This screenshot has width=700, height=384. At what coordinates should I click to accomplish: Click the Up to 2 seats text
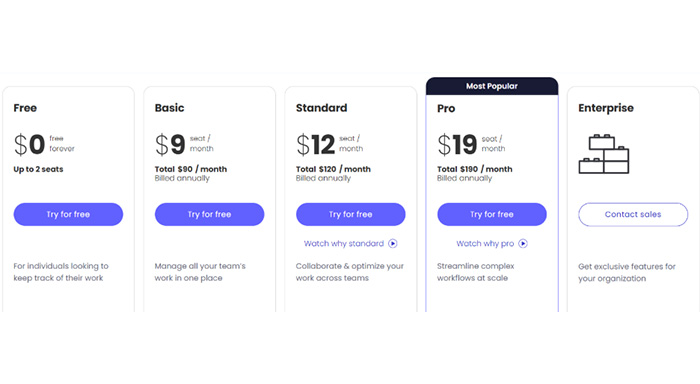[38, 169]
